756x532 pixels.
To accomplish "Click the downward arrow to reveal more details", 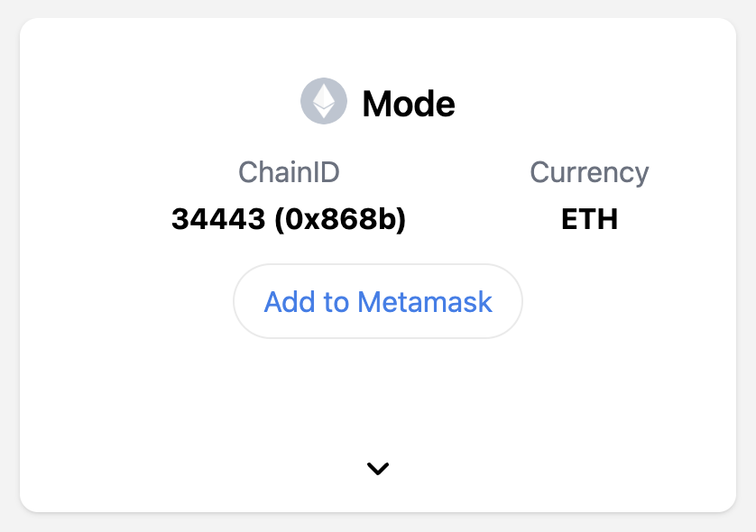I will pyautogui.click(x=377, y=468).
